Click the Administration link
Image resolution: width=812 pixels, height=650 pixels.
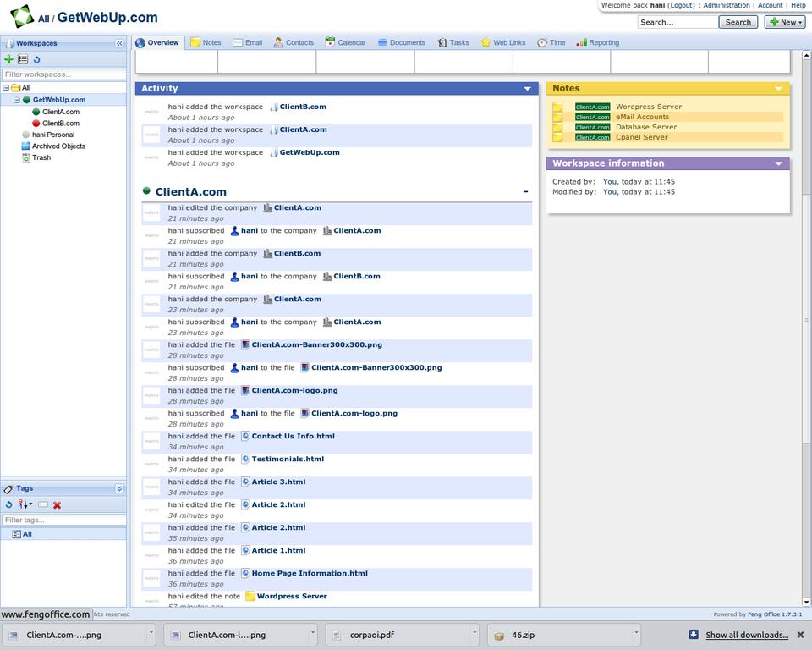click(726, 5)
